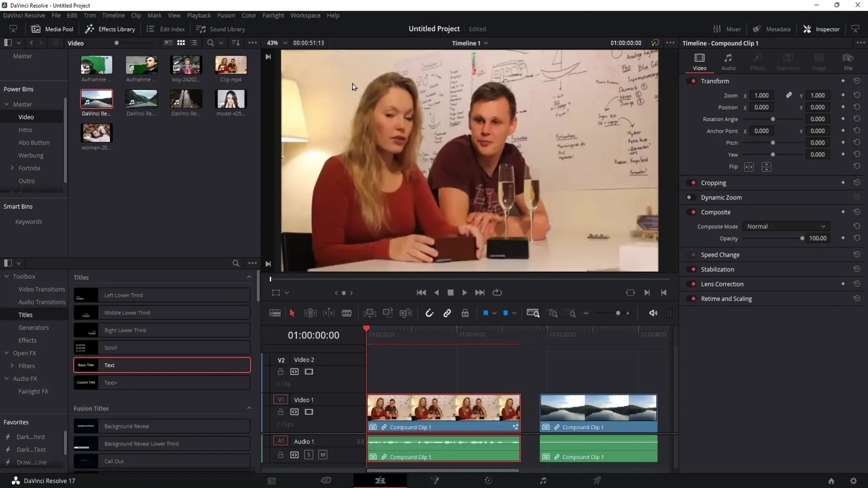Select the Fusion page icon in bottom toolbar
The image size is (868, 488).
pos(434,481)
